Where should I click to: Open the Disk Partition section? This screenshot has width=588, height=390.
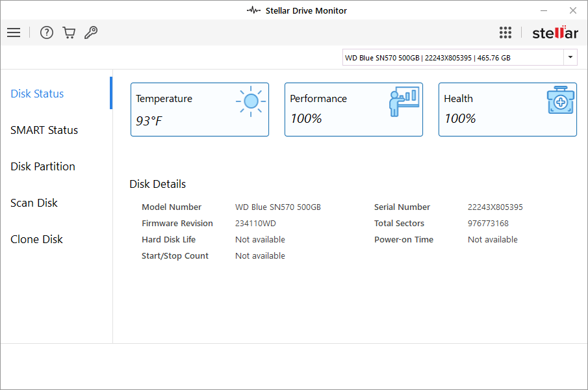(x=43, y=166)
